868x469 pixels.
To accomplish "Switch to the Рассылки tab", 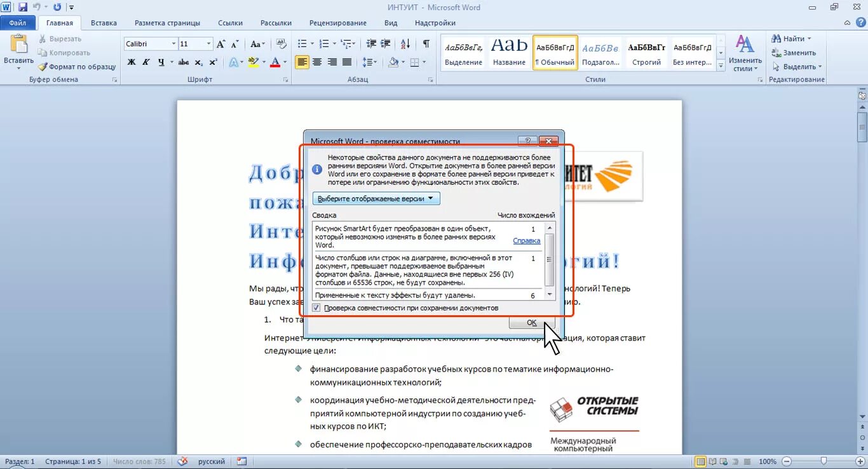I will click(276, 23).
